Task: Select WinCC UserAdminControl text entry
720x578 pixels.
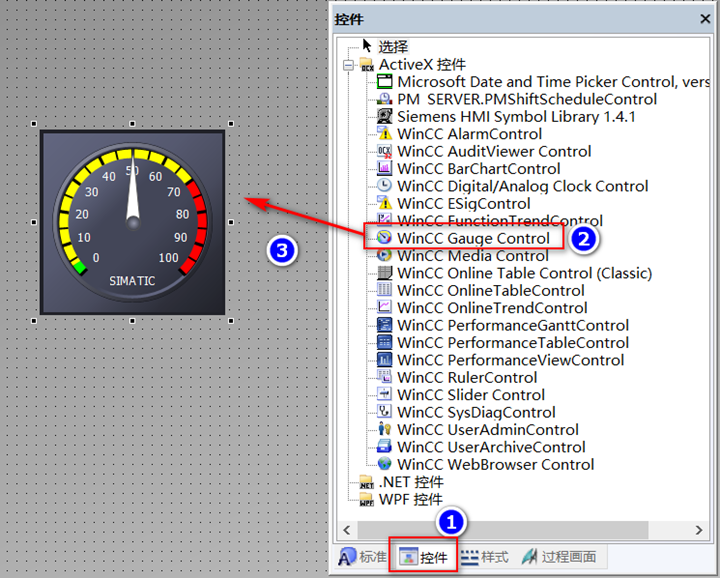Action: pyautogui.click(x=488, y=430)
